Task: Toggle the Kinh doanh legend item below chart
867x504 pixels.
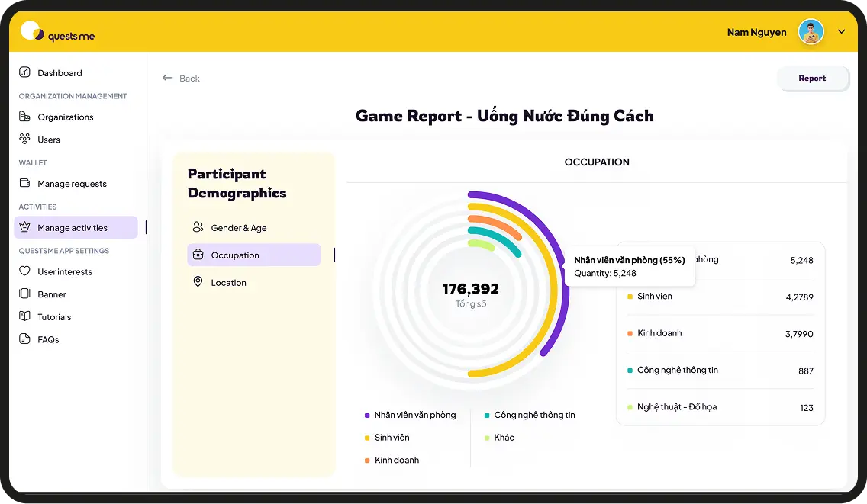Action: [x=396, y=461]
